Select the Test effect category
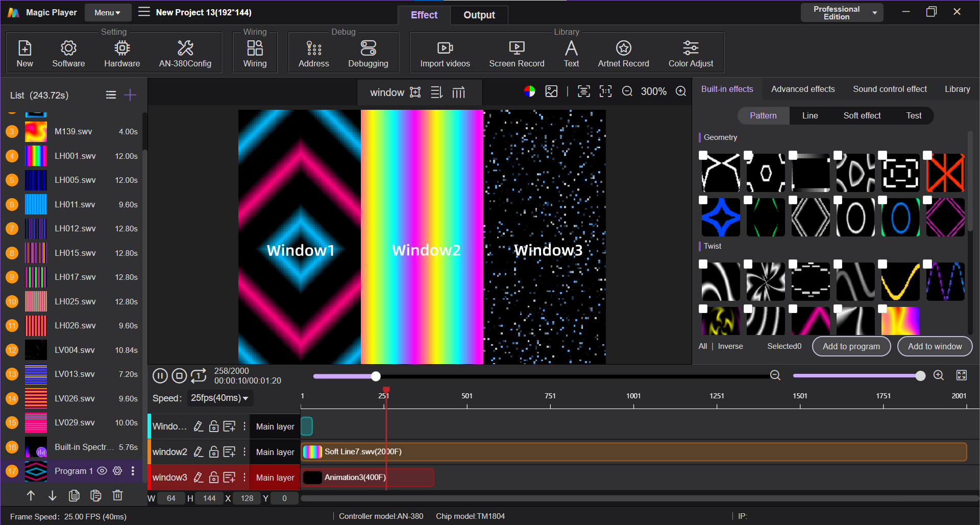The height and width of the screenshot is (525, 980). click(914, 115)
